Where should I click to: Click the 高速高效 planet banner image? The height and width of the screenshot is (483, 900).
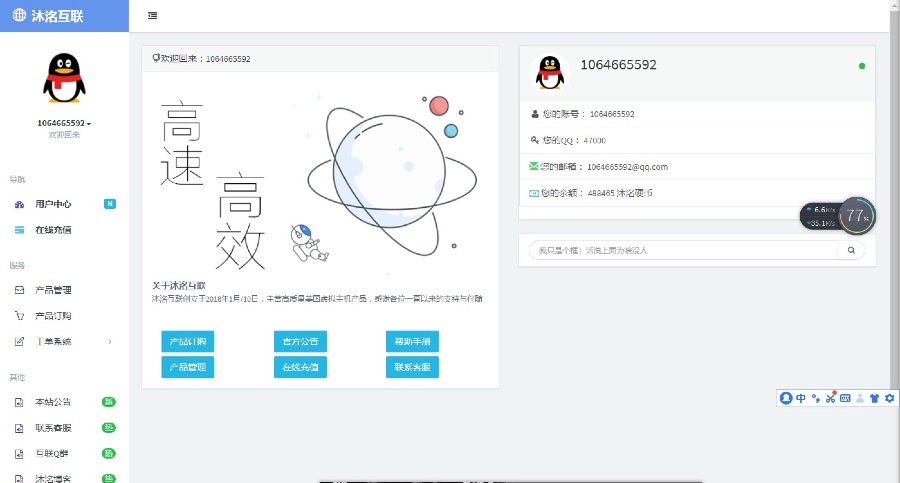320,181
